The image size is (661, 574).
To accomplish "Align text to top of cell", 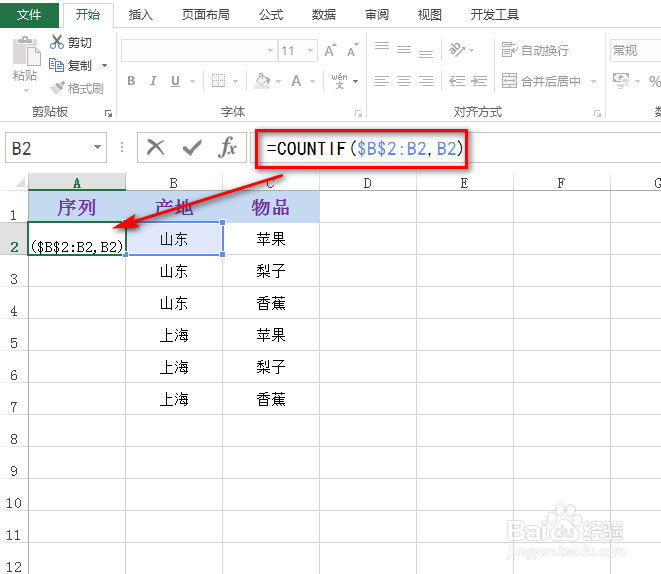I will [382, 46].
